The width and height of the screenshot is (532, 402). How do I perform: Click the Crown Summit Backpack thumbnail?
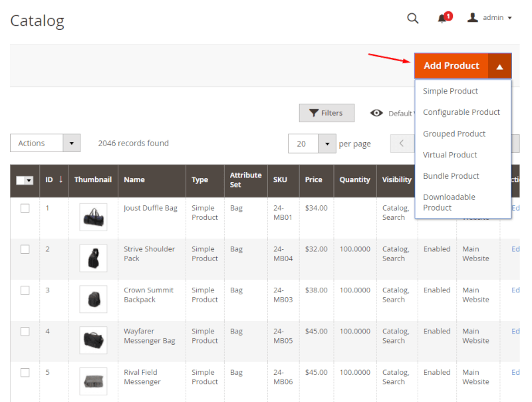click(x=93, y=299)
